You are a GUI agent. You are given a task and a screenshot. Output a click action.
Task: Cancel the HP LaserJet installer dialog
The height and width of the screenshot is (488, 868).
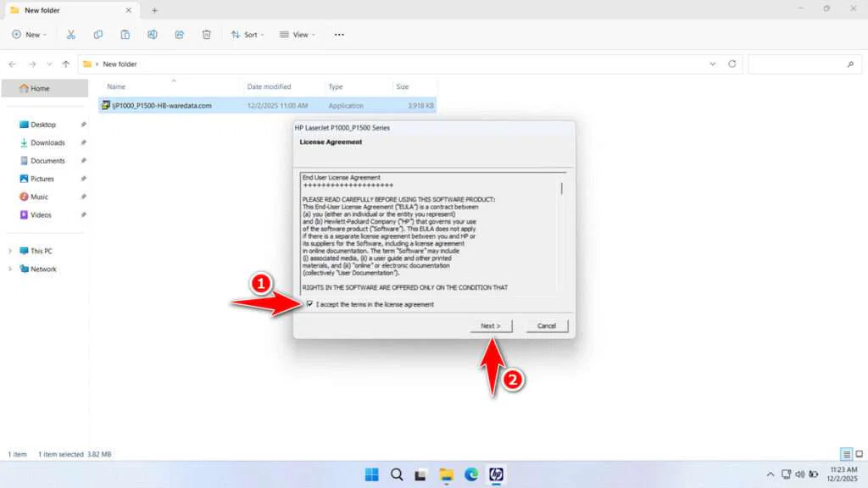(x=547, y=325)
